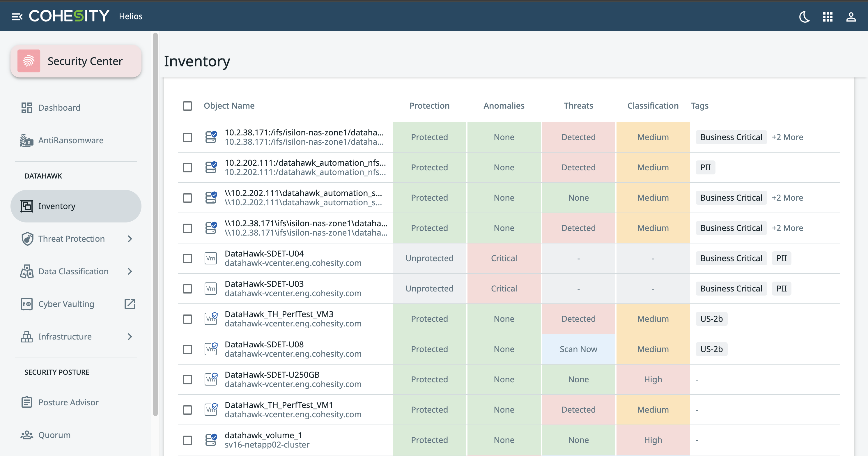This screenshot has height=456, width=868.
Task: Collapse the sidebar hamburger menu
Action: pos(17,17)
